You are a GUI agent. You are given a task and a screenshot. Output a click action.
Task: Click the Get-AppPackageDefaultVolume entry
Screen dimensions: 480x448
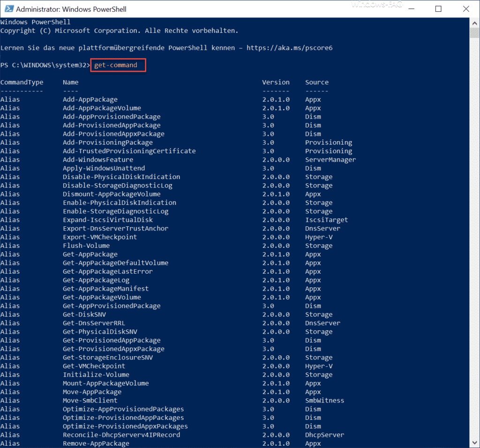pyautogui.click(x=116, y=263)
